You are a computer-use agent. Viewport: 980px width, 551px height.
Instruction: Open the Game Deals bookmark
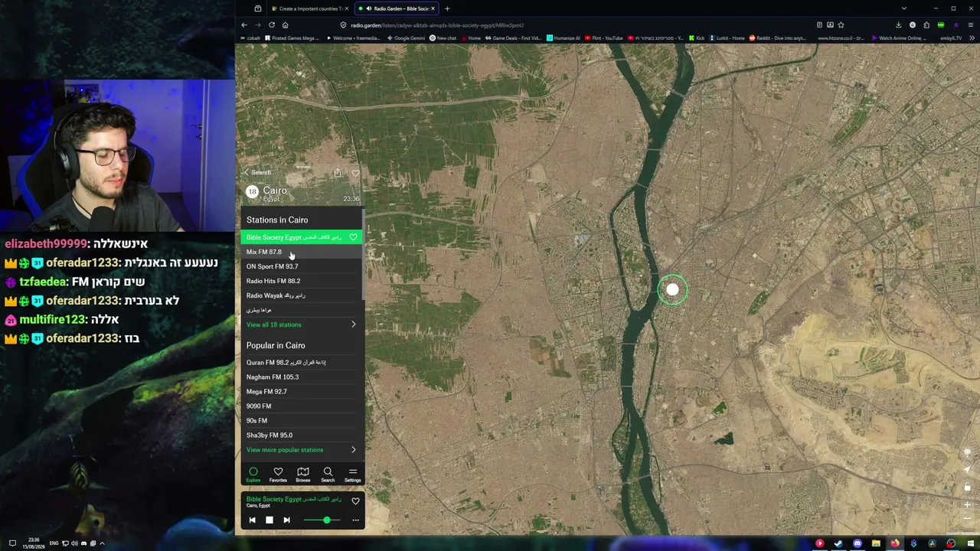click(513, 37)
